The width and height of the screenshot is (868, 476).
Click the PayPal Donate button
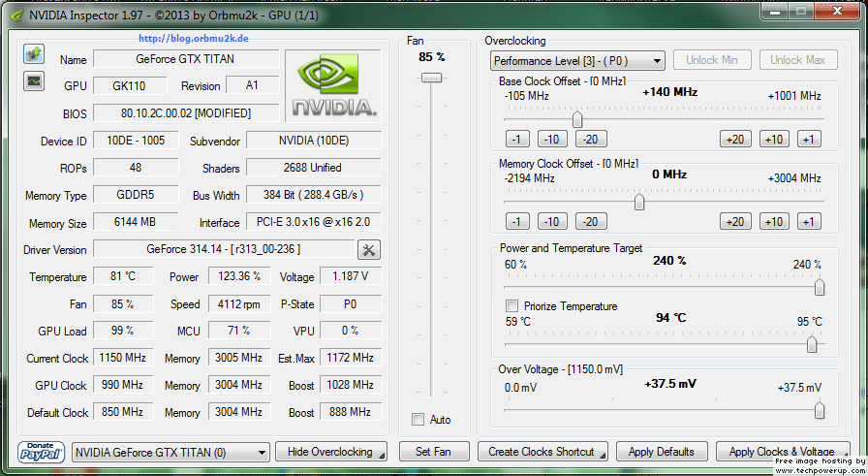point(41,452)
